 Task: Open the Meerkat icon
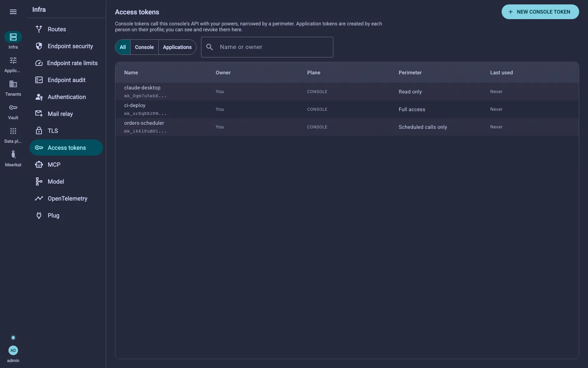tap(13, 155)
